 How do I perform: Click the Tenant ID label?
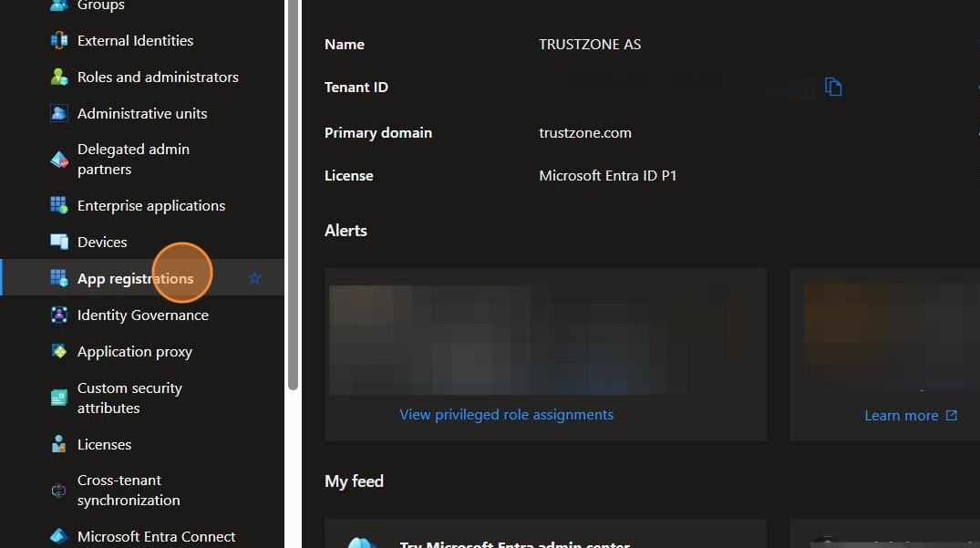(x=356, y=87)
